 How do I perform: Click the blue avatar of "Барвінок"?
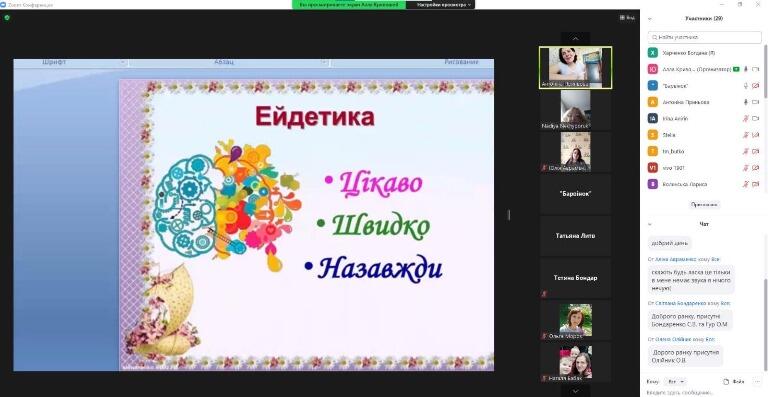[652, 86]
